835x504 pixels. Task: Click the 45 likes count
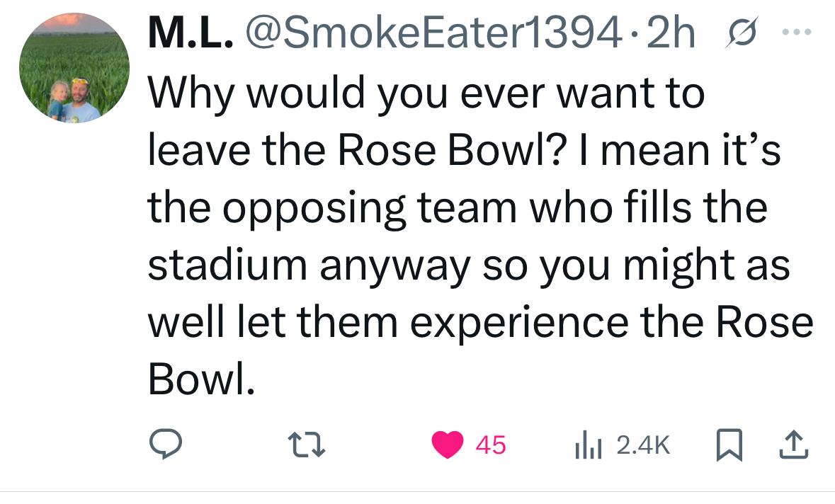[x=491, y=445]
